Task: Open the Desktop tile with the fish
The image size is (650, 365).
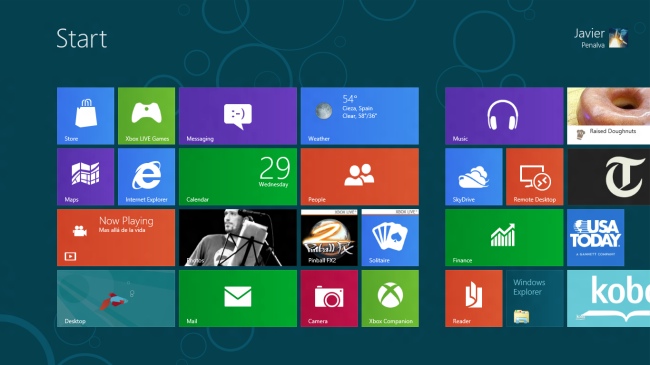Action: [x=116, y=299]
